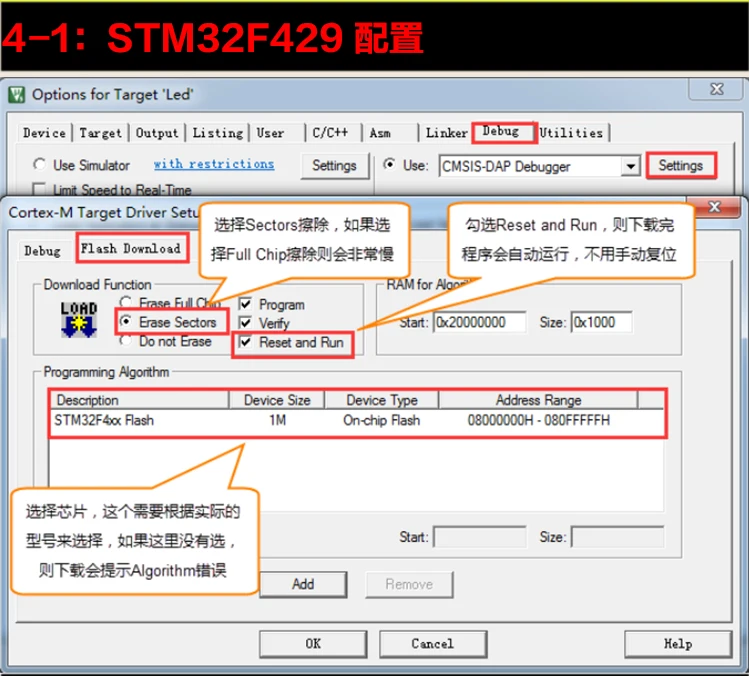
Task: Select the Use Simulator radio button
Action: point(40,165)
